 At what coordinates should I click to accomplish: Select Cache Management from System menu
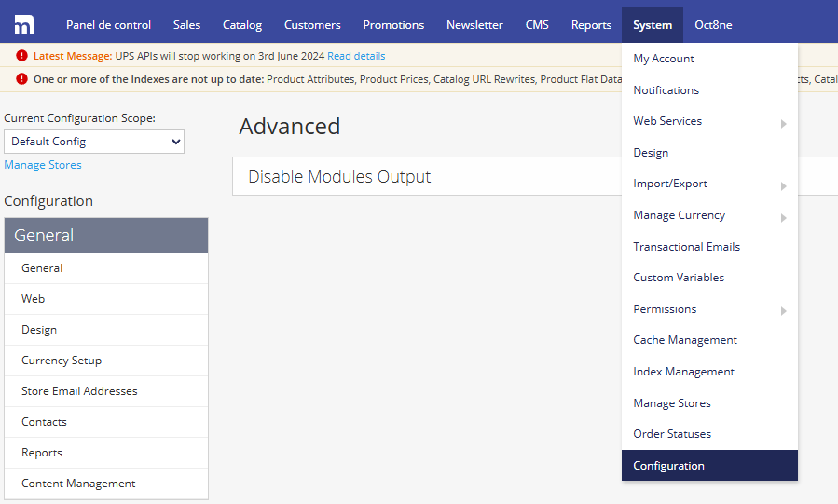685,340
